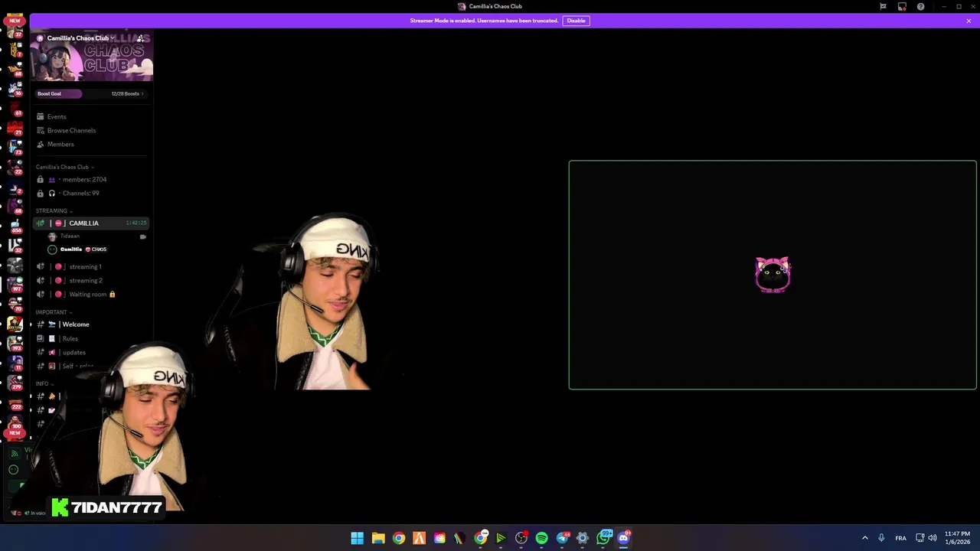The height and width of the screenshot is (551, 980).
Task: Collapse the Camillia's Chaos Club category
Action: click(x=64, y=167)
